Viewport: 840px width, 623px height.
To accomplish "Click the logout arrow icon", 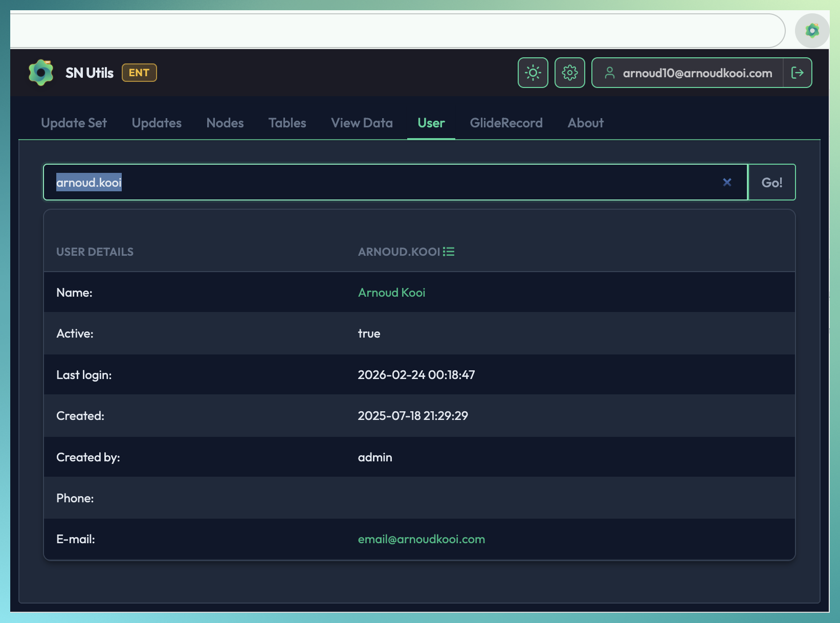I will click(x=797, y=73).
